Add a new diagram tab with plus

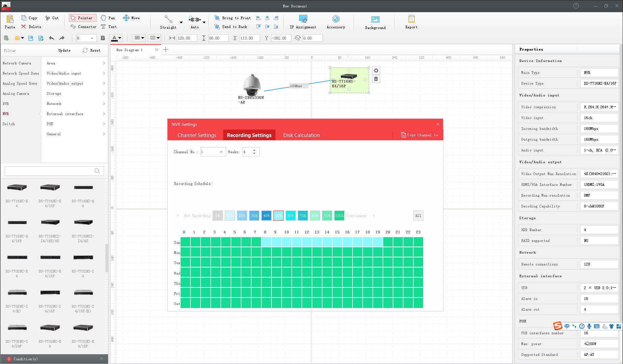tap(166, 50)
